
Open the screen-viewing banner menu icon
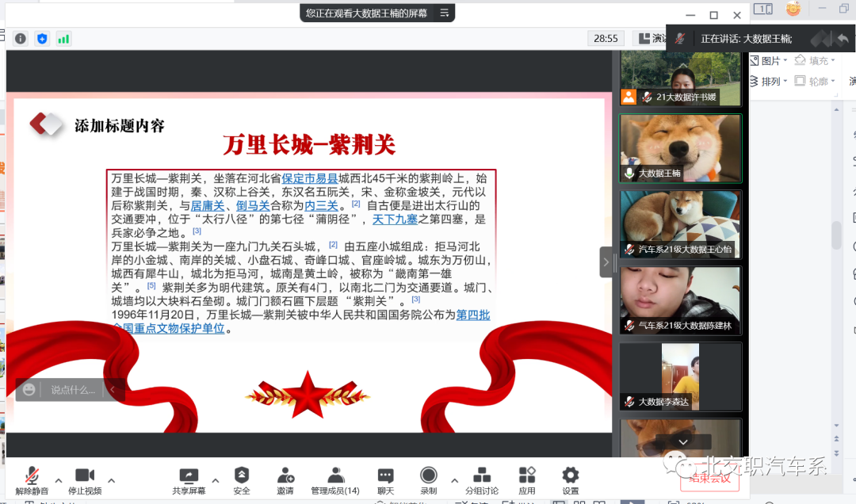point(445,13)
